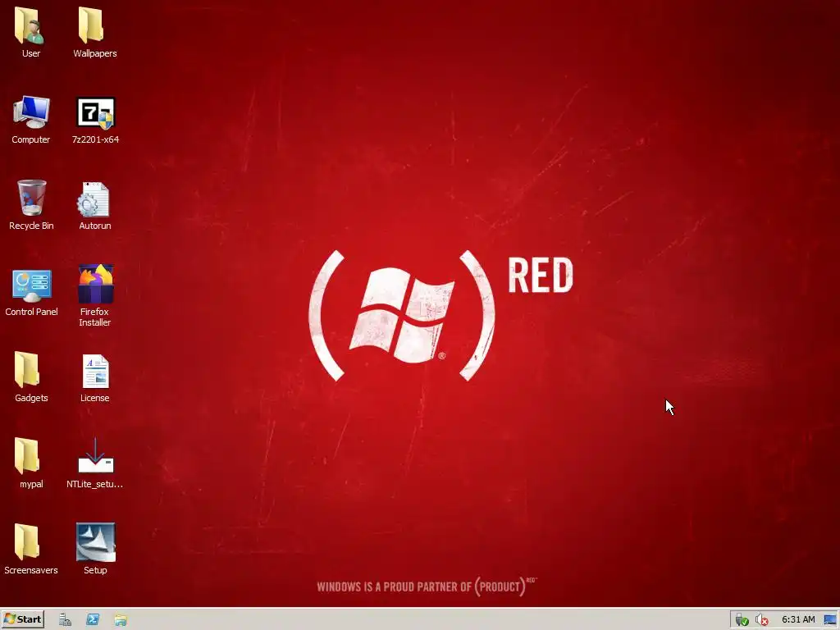Click the Computer desktop icon
Screen dimensions: 840x630
tap(31, 112)
